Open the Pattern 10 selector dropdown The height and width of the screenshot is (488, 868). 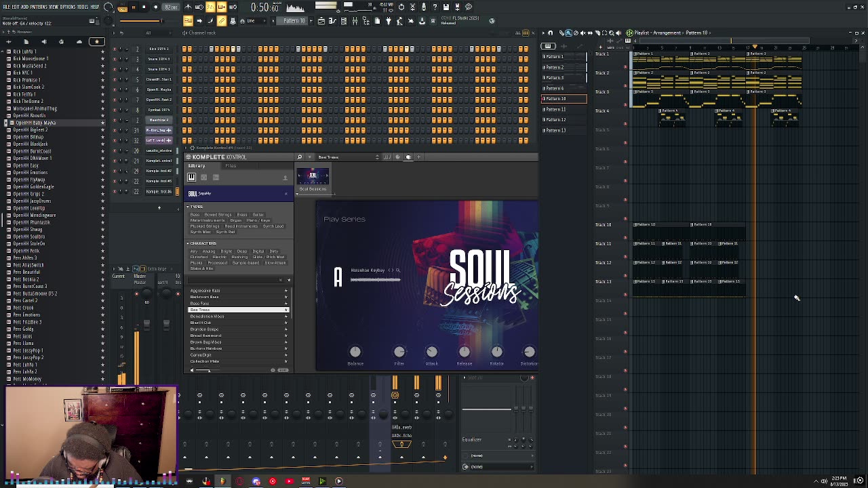(294, 21)
